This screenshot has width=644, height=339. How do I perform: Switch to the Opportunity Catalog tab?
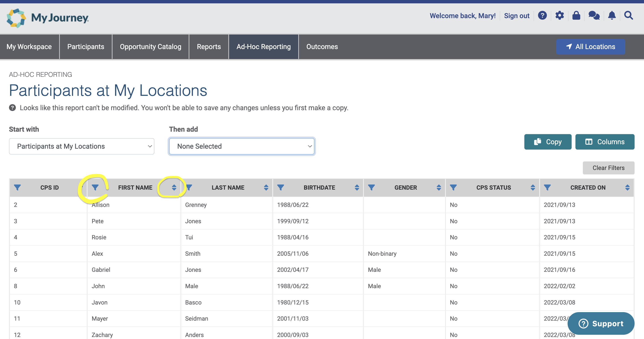coord(151,47)
